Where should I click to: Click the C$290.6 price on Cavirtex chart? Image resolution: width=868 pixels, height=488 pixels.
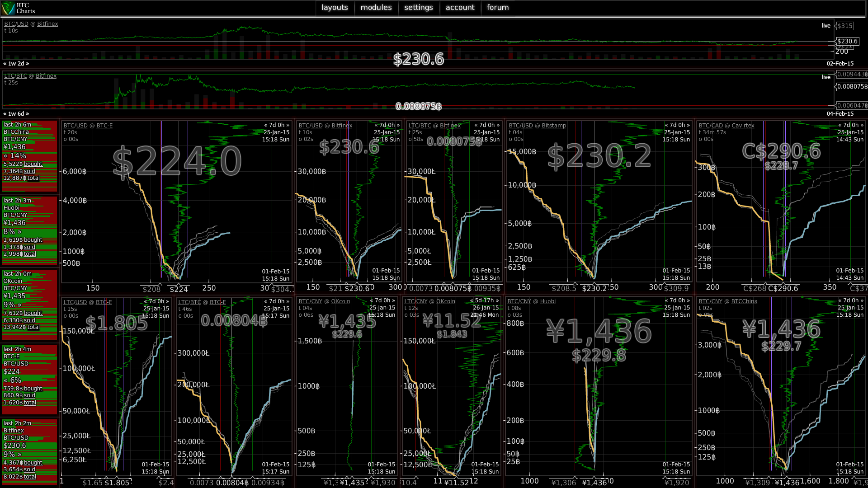pyautogui.click(x=781, y=151)
